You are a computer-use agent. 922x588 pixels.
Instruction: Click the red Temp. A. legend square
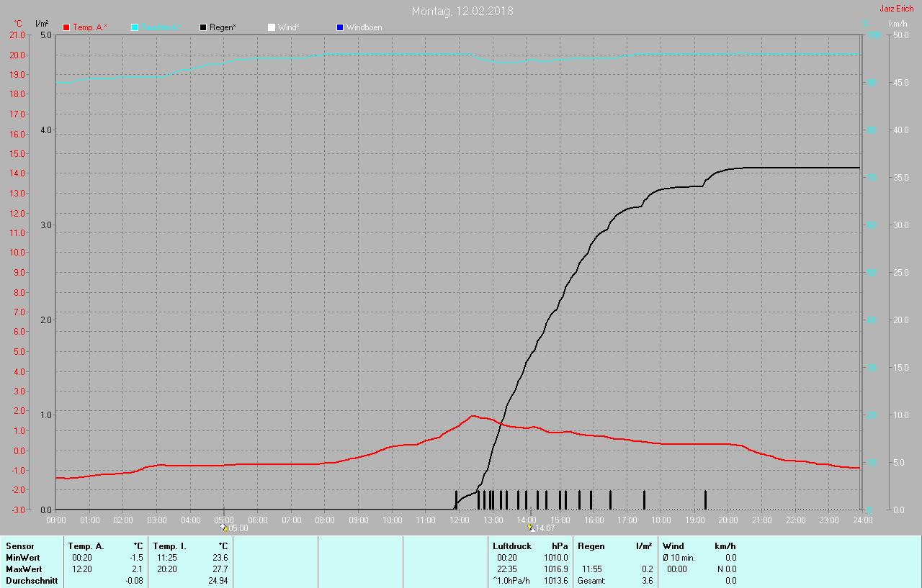[x=67, y=27]
